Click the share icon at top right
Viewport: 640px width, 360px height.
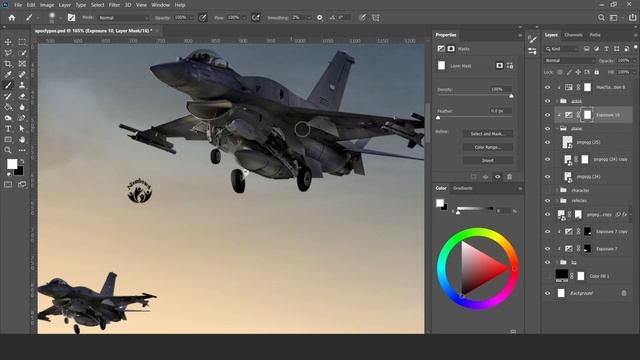click(x=633, y=18)
